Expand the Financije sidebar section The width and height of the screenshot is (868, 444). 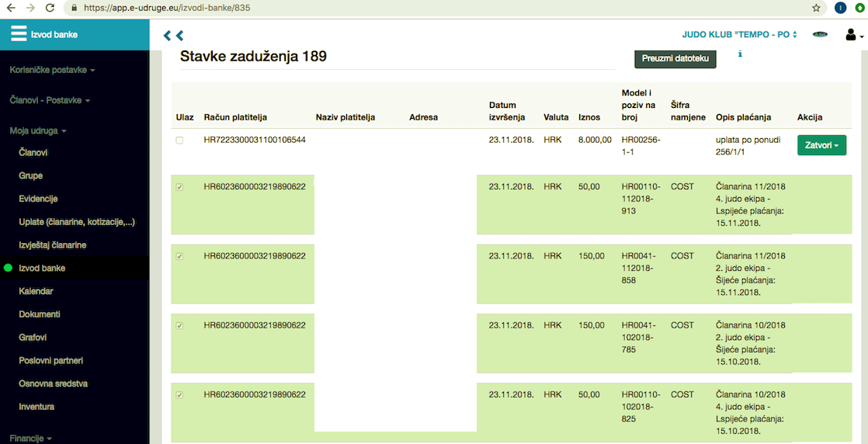point(31,439)
